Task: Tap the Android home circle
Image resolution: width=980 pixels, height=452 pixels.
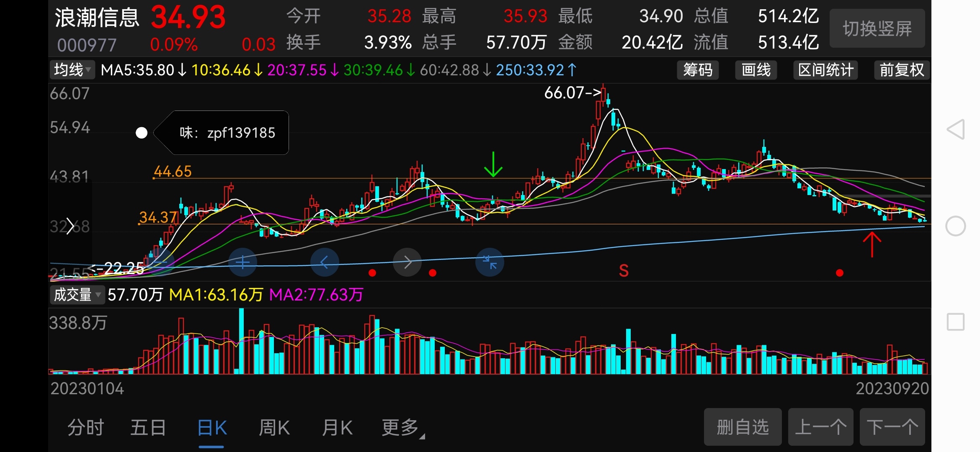Action: tap(956, 226)
